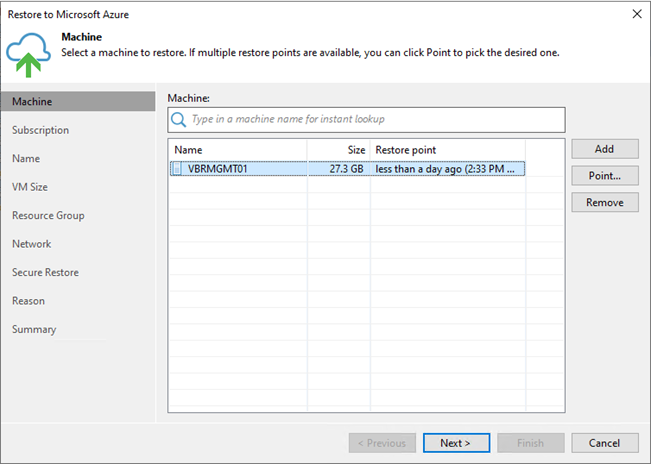This screenshot has height=464, width=651.
Task: Open restore point selection with Point...
Action: coord(604,176)
